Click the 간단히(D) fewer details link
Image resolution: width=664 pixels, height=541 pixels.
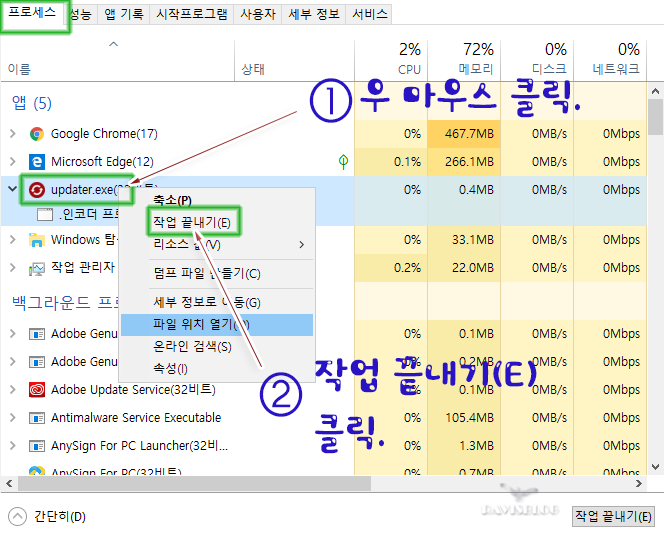point(60,517)
